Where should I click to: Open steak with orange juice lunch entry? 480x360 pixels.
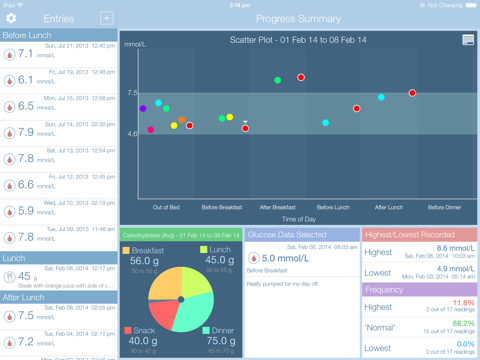coord(59,277)
